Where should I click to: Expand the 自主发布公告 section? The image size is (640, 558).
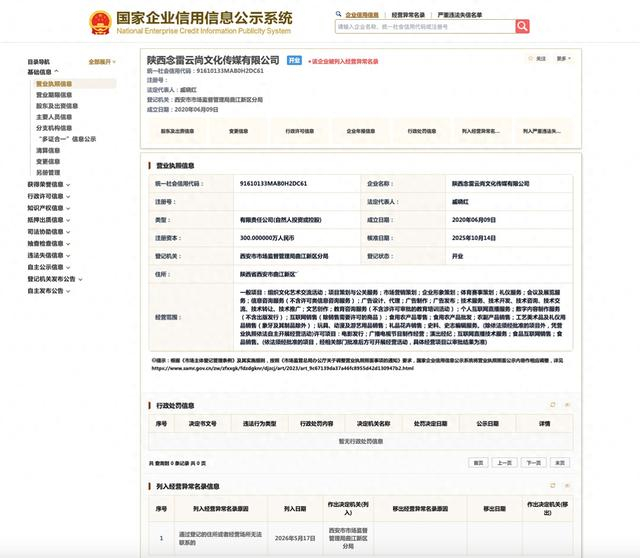pyautogui.click(x=49, y=291)
